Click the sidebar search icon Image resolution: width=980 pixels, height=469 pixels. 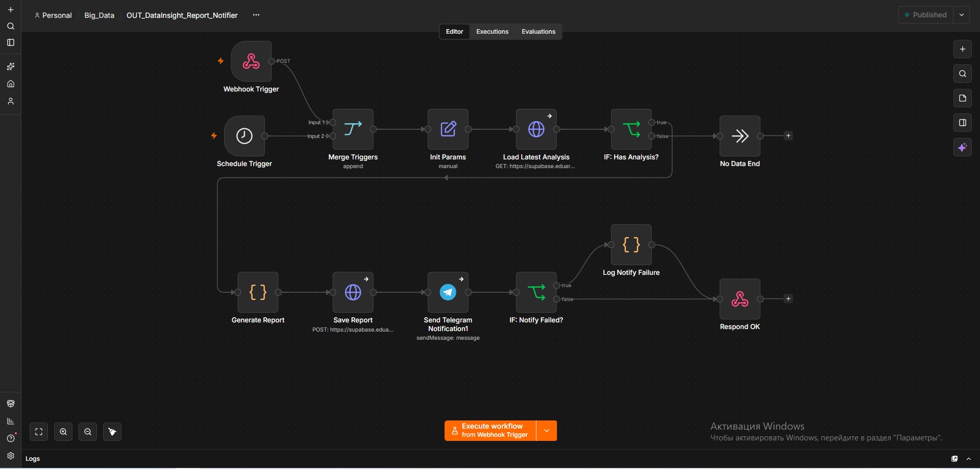[11, 26]
